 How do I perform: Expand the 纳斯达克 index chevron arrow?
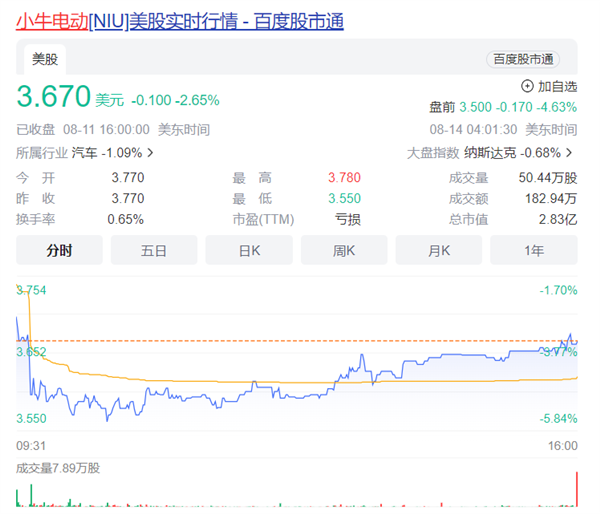click(569, 153)
